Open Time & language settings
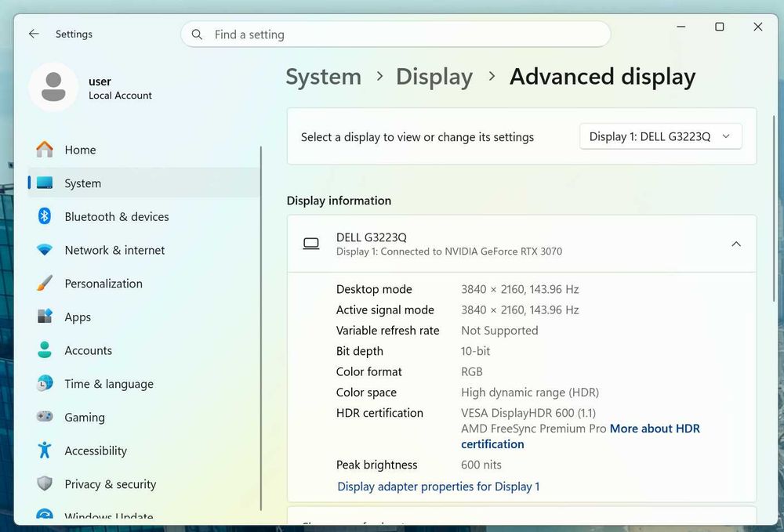Image resolution: width=784 pixels, height=532 pixels. [x=144, y=384]
